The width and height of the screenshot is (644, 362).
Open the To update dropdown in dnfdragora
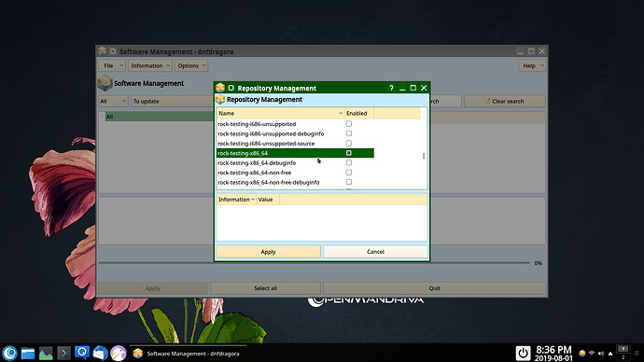click(173, 101)
